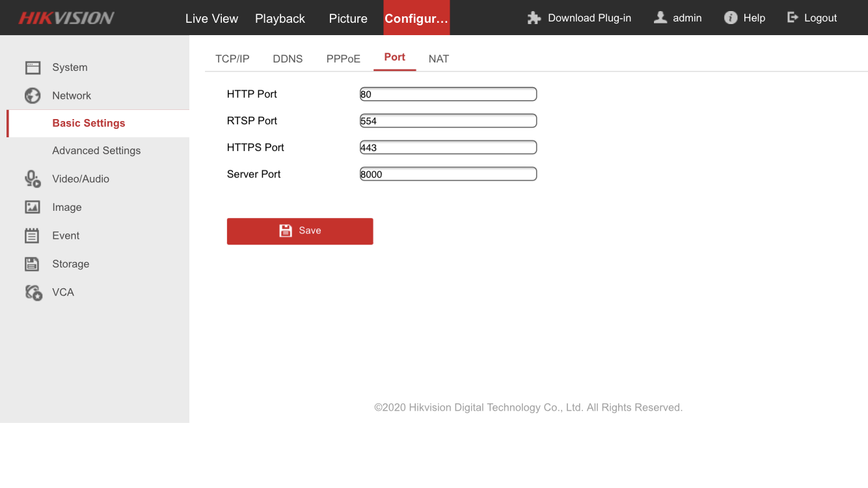The image size is (868, 488).
Task: Click the Event calendar icon
Action: (32, 236)
